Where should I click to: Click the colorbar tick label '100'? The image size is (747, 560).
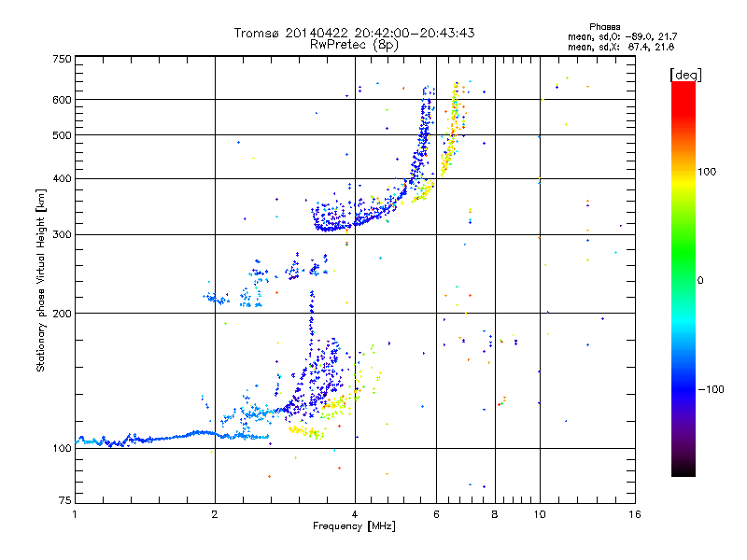[x=707, y=172]
